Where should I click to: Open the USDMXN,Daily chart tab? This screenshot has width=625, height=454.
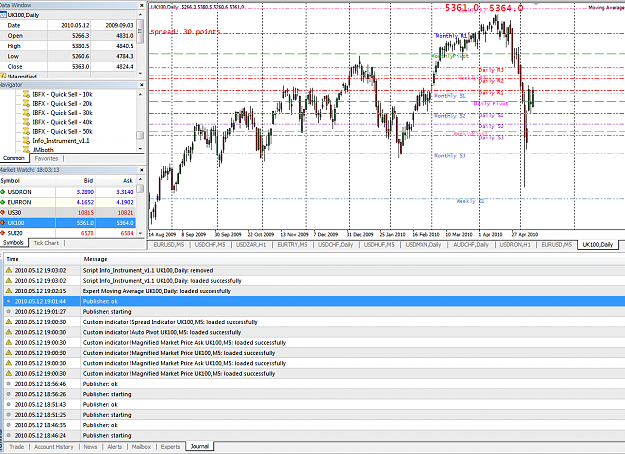(423, 244)
